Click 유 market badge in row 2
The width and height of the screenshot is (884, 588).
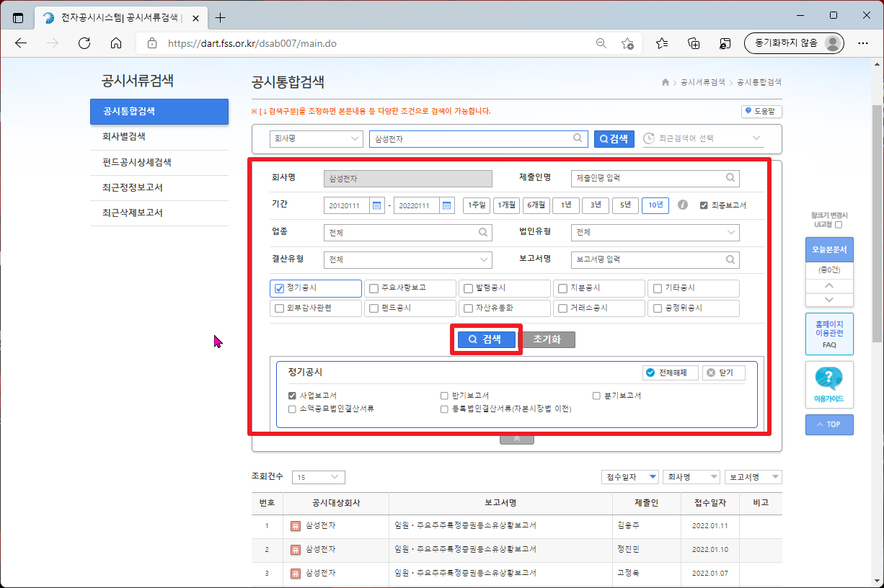pyautogui.click(x=295, y=550)
